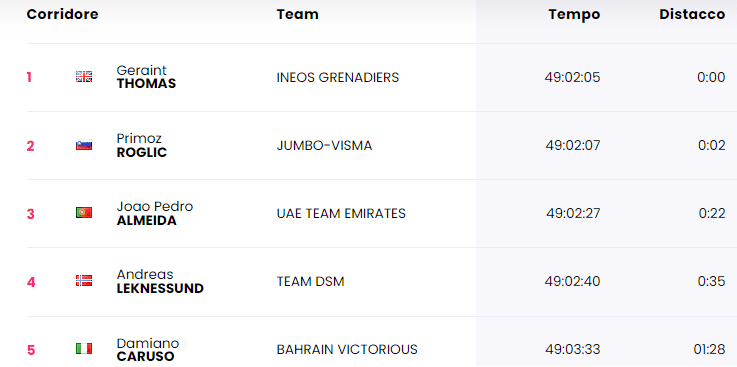Click the British flag icon next to Geraint Thomas
Image resolution: width=737 pixels, height=367 pixels.
point(84,77)
